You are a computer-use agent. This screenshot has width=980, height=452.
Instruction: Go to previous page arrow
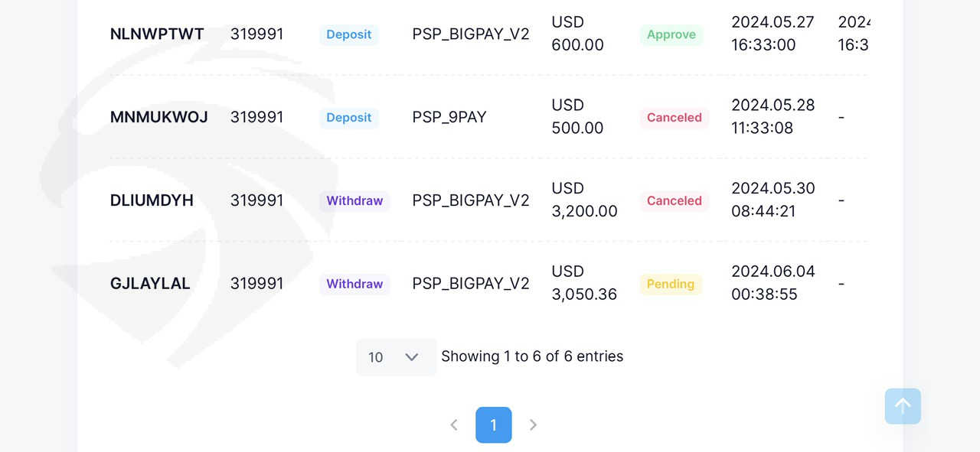pyautogui.click(x=454, y=424)
